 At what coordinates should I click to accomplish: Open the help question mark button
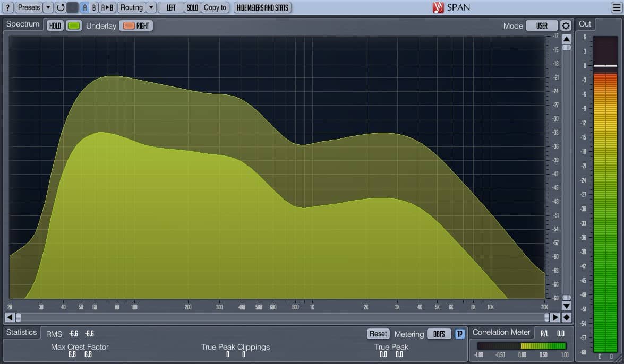[x=8, y=7]
